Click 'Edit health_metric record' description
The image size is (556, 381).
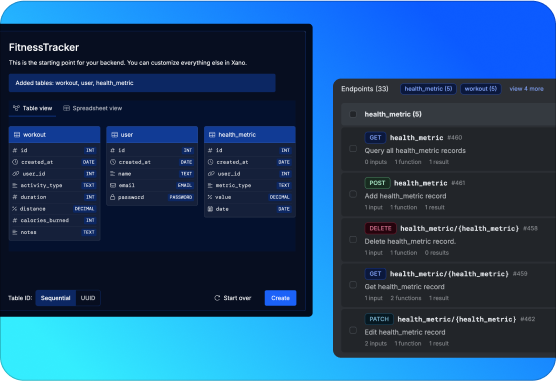coord(405,332)
